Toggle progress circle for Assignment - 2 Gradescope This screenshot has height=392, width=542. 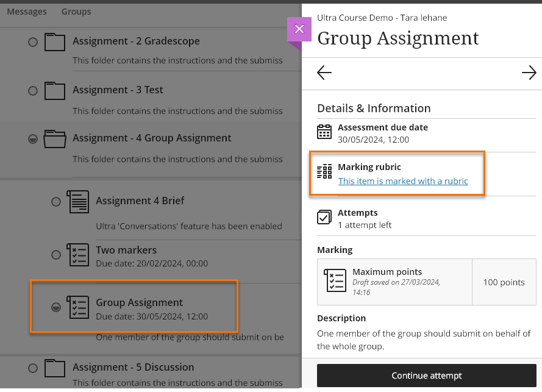coord(33,42)
